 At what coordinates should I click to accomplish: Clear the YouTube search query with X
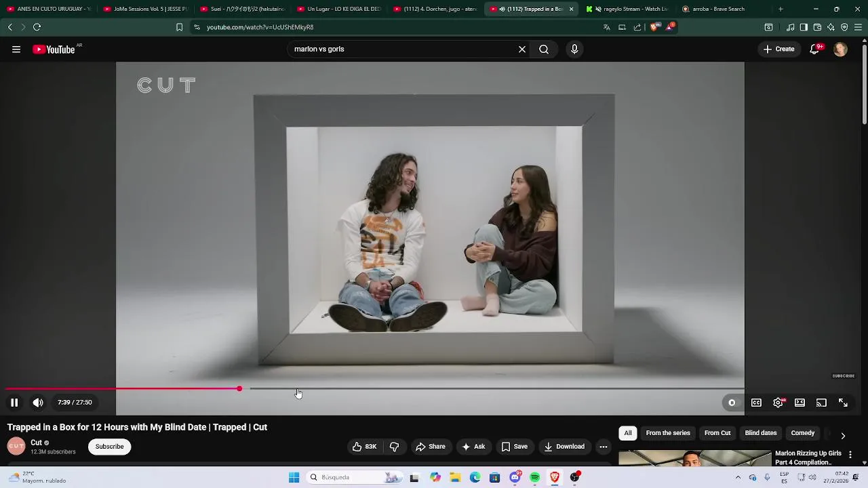(522, 49)
